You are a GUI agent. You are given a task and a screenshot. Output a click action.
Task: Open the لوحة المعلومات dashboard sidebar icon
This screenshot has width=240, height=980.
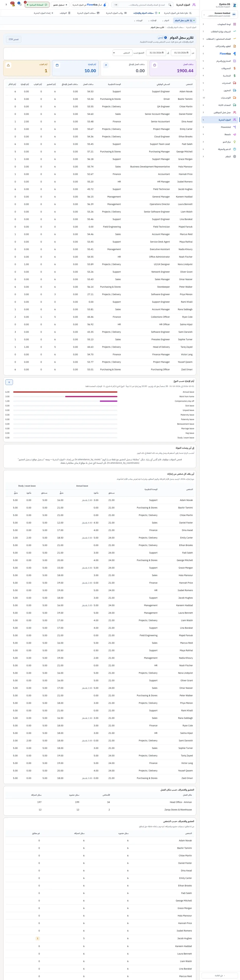(234, 24)
